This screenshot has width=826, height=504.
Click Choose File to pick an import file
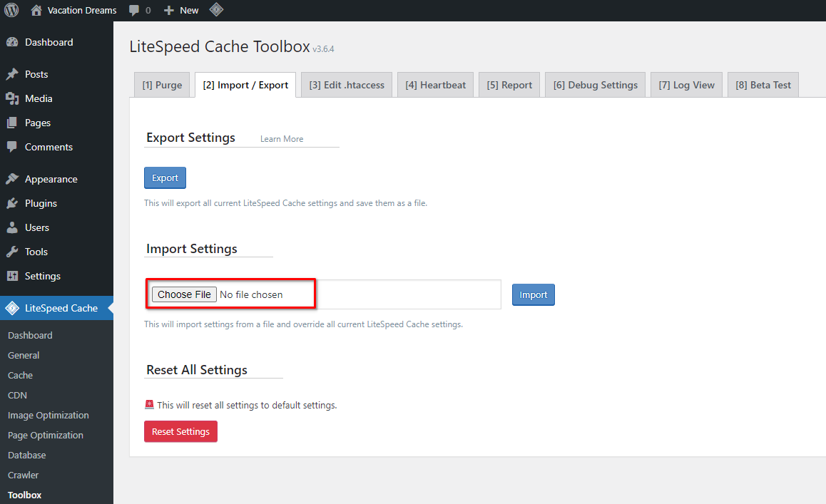click(x=183, y=294)
